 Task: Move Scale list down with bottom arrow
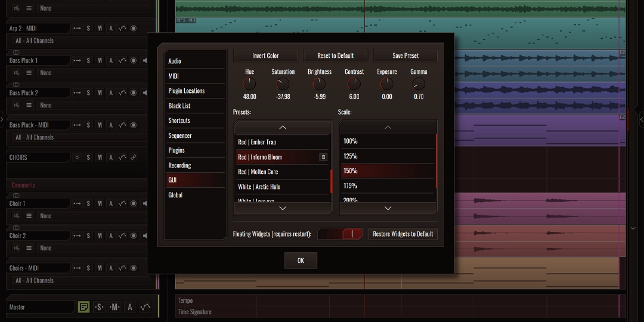pyautogui.click(x=388, y=208)
